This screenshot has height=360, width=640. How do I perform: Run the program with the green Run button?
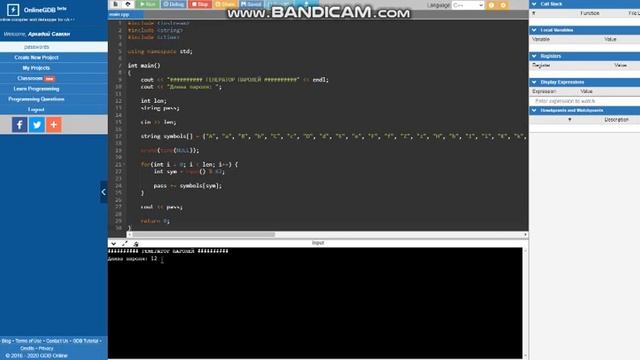tap(147, 4)
